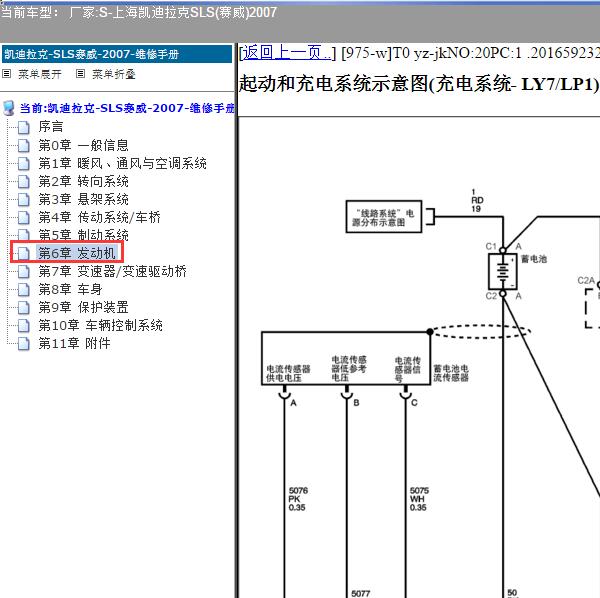Click the page icon beside 第8章

(24, 290)
